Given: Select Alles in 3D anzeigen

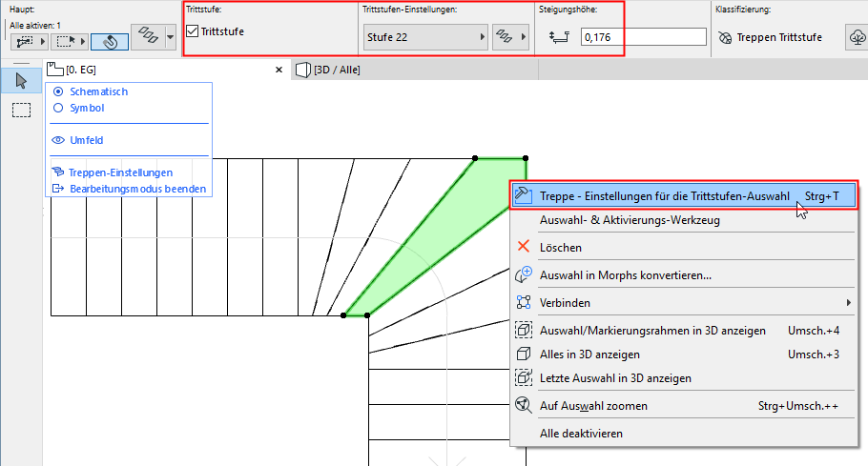Looking at the screenshot, I should pos(684,354).
